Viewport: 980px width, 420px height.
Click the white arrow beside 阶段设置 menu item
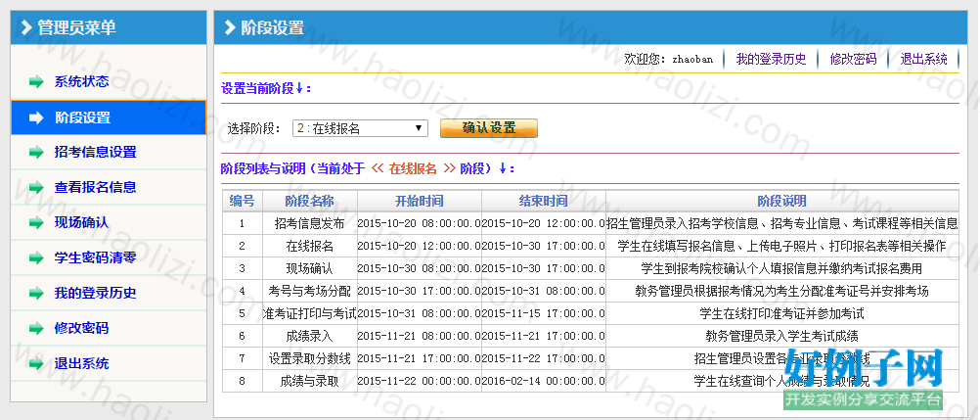36,117
